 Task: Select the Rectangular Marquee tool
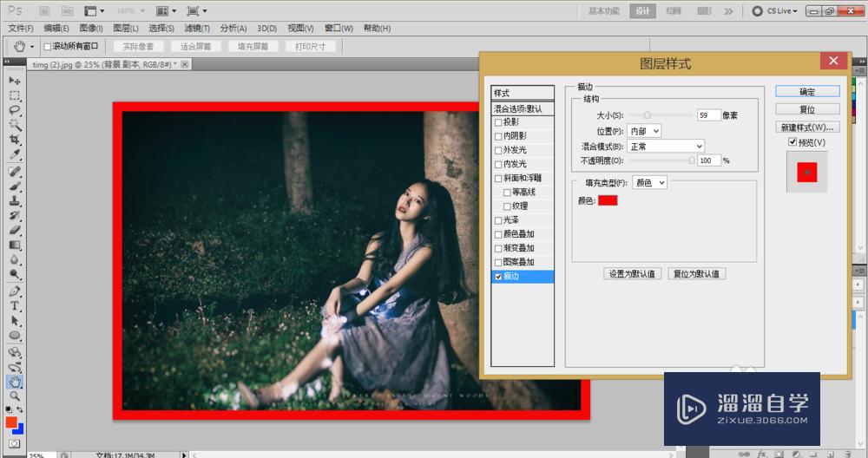15,95
